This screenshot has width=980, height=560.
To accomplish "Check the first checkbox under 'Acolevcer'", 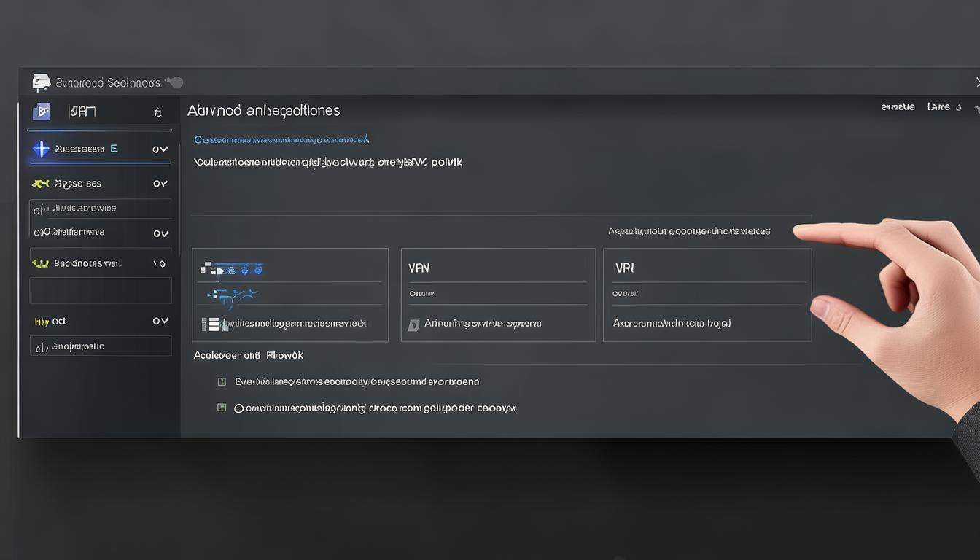I will 222,381.
